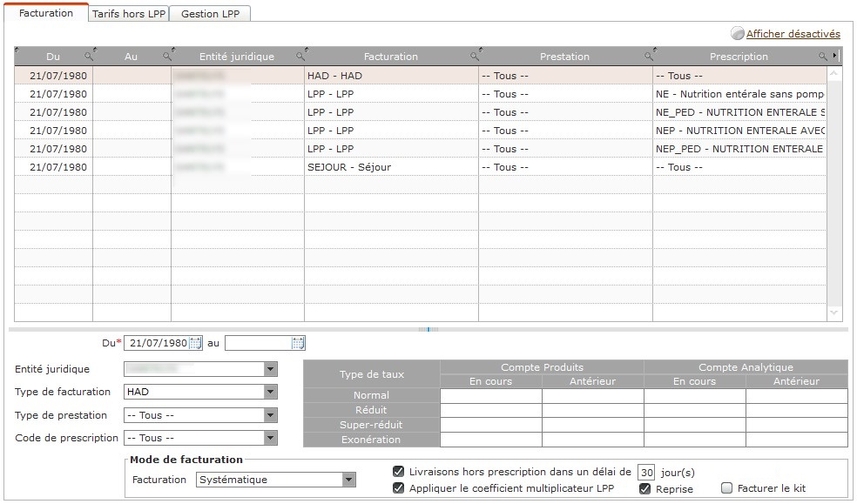Click the search icon in the Au column header
The height and width of the screenshot is (504, 857).
[x=166, y=57]
